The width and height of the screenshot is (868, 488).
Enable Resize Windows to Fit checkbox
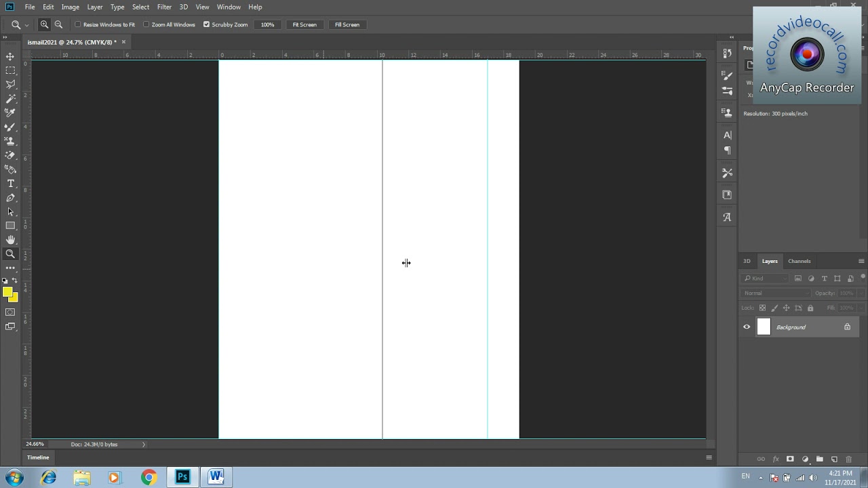click(x=77, y=24)
